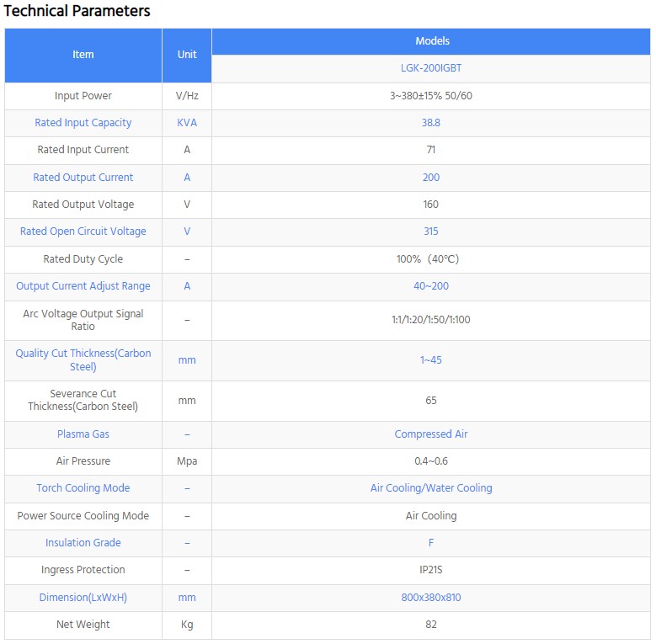Click the 'Models' header cell

pos(432,41)
